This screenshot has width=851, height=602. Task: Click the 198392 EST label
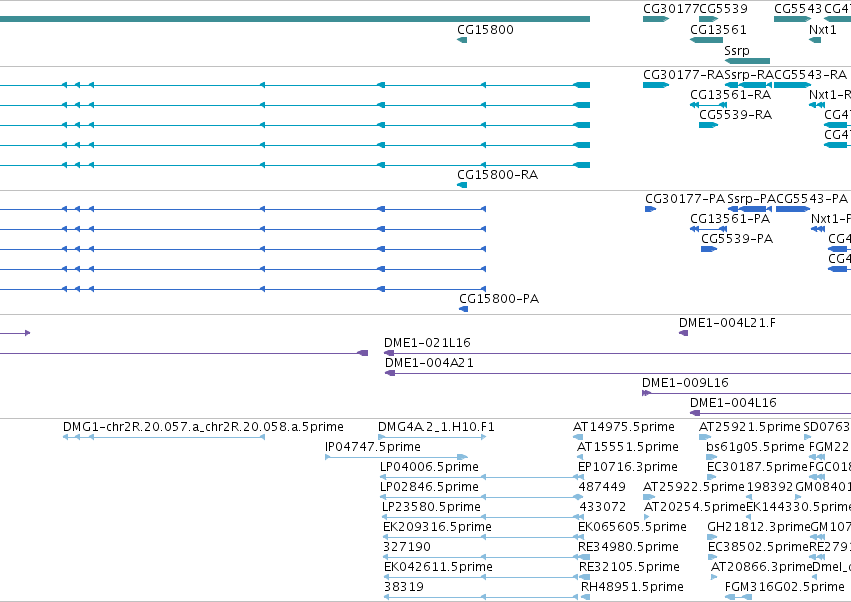coord(770,487)
